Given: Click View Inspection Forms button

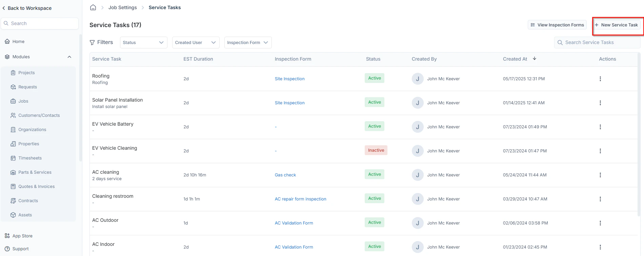Looking at the screenshot, I should tap(557, 25).
